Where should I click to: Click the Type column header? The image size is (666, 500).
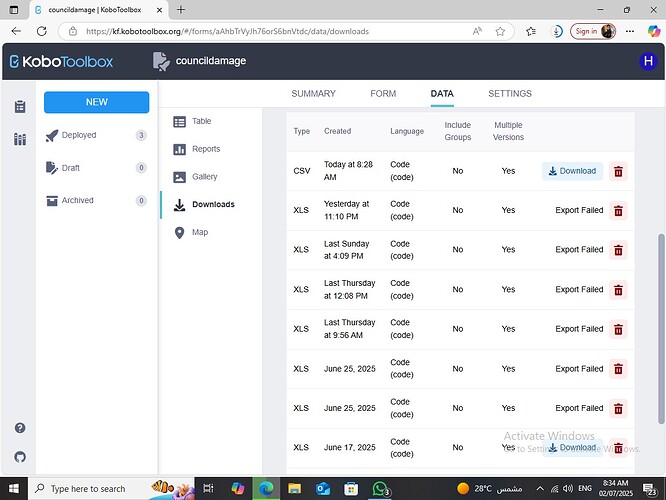pos(302,131)
